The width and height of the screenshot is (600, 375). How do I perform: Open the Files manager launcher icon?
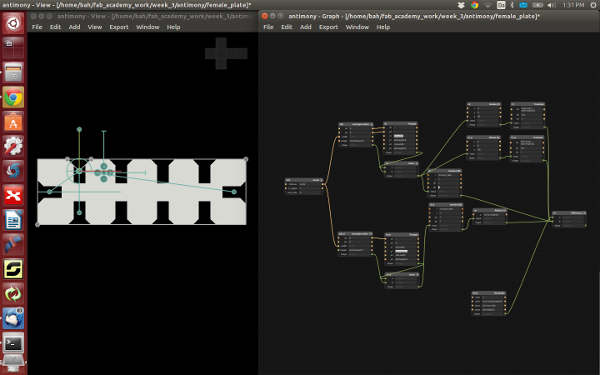13,72
